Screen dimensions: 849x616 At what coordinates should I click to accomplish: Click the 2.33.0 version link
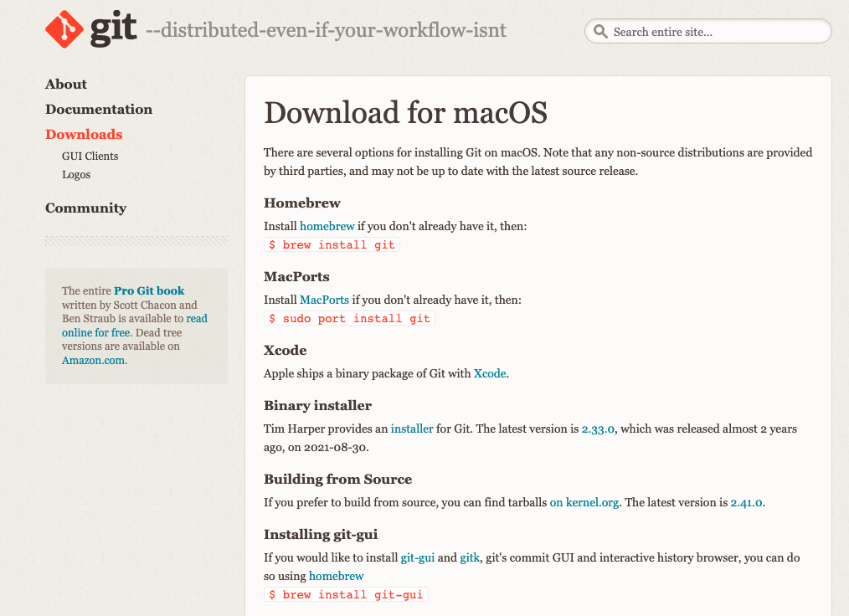pyautogui.click(x=598, y=429)
